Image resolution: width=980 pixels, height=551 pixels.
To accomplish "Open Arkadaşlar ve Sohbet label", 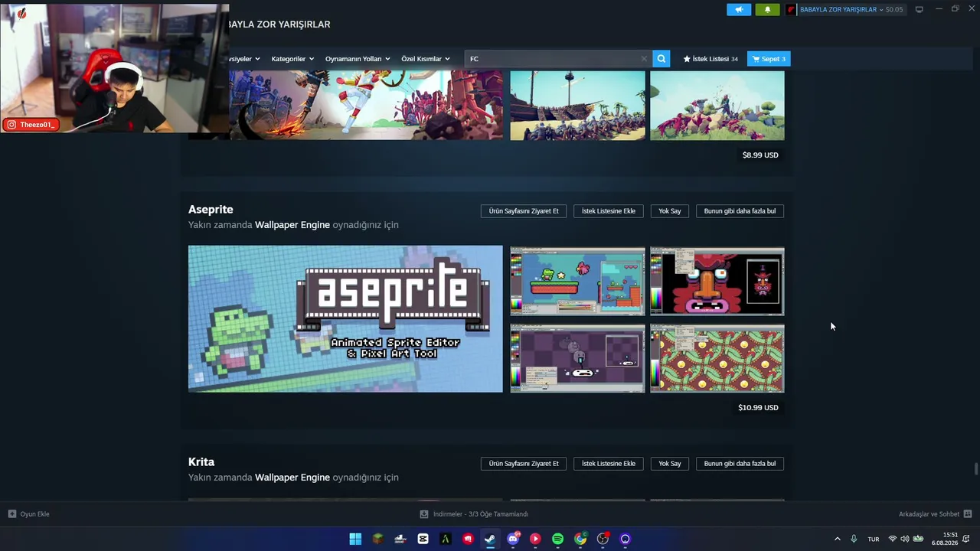I will click(x=929, y=514).
